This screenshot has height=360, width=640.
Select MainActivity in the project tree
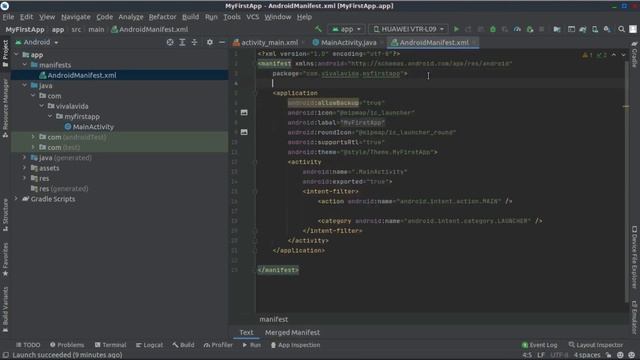click(93, 127)
